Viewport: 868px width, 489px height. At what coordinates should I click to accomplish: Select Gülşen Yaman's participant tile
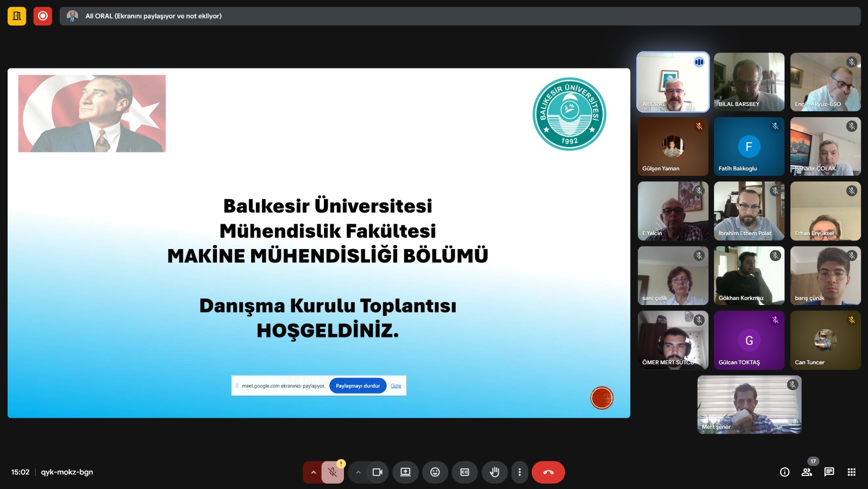[x=673, y=147]
